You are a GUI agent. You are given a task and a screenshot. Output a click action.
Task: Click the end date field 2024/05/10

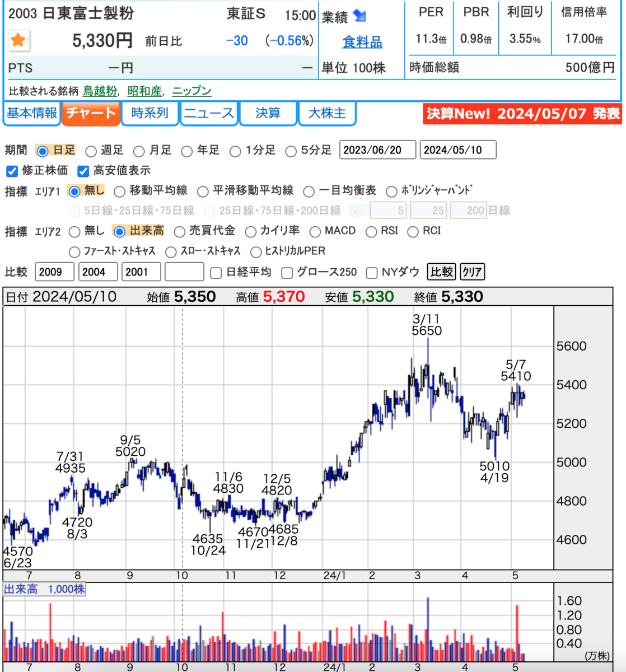457,150
